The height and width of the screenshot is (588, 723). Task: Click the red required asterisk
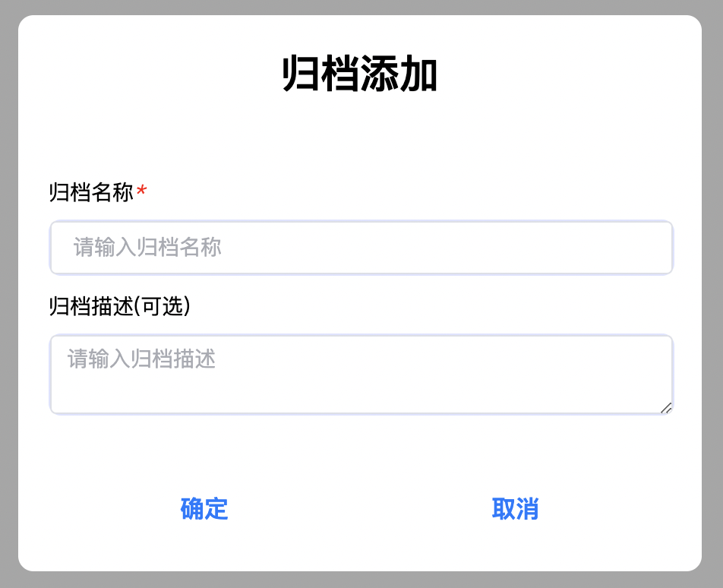[141, 192]
